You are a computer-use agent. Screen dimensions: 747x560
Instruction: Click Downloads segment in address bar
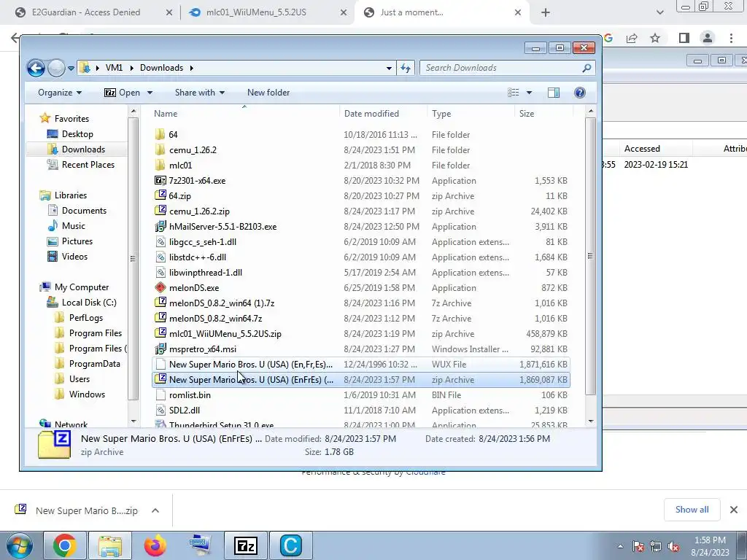(161, 68)
